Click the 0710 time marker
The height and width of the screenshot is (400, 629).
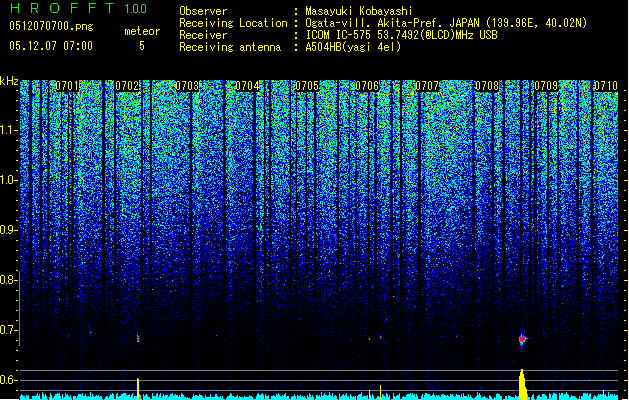[x=606, y=86]
